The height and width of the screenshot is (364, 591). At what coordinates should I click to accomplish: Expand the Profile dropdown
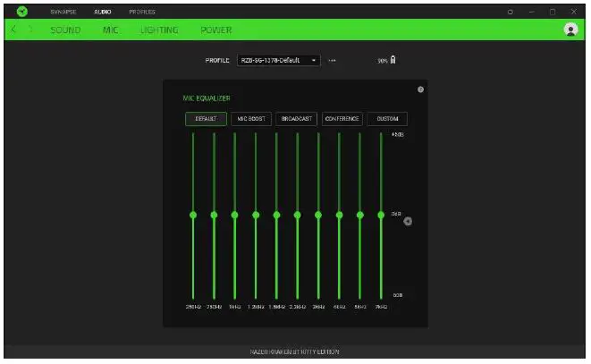point(279,60)
